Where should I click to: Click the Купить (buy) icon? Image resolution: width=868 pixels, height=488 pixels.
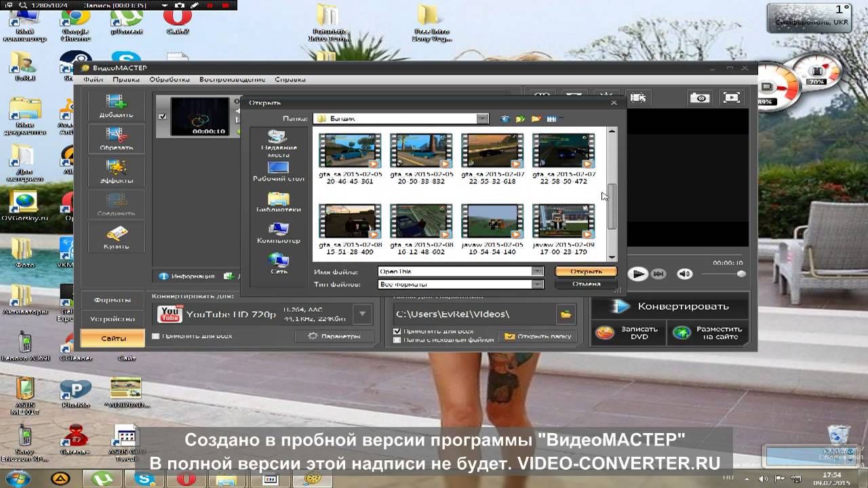point(116,238)
